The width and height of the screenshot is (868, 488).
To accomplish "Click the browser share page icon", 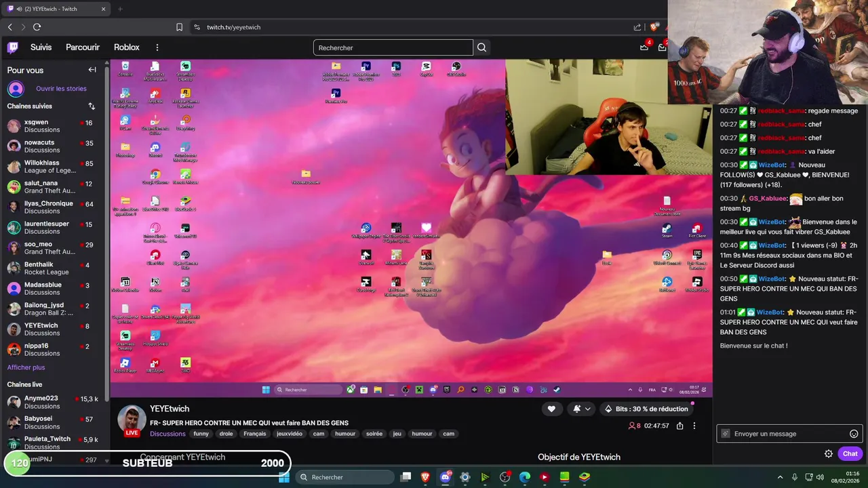I will click(637, 27).
